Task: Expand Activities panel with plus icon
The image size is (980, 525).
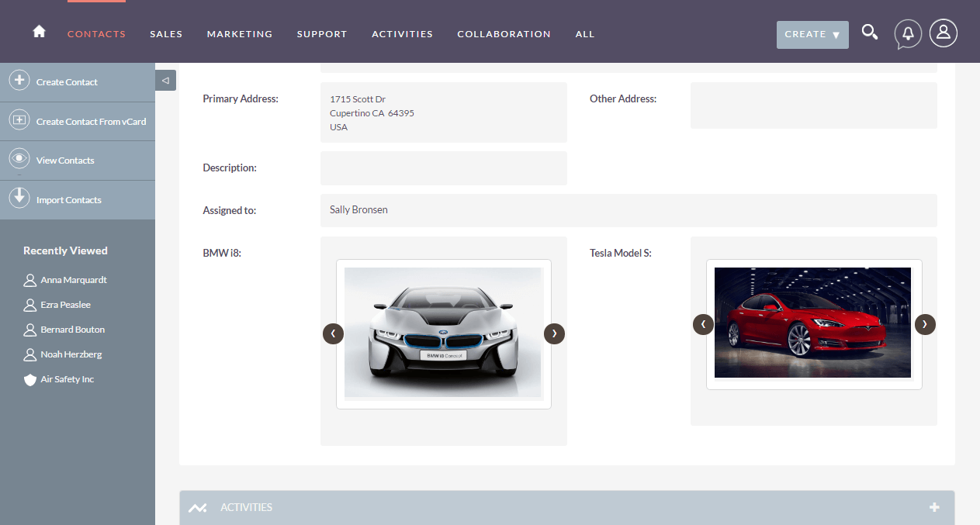Action: click(934, 507)
